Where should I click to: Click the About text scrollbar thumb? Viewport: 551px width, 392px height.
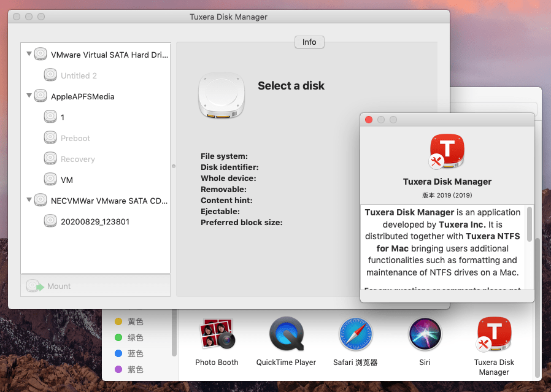point(529,224)
